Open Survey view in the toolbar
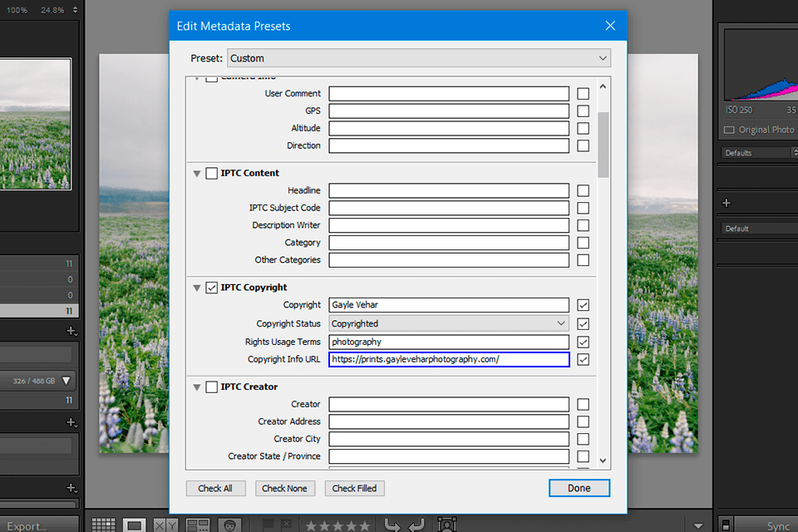Viewport: 798px width, 532px height. pos(198,525)
